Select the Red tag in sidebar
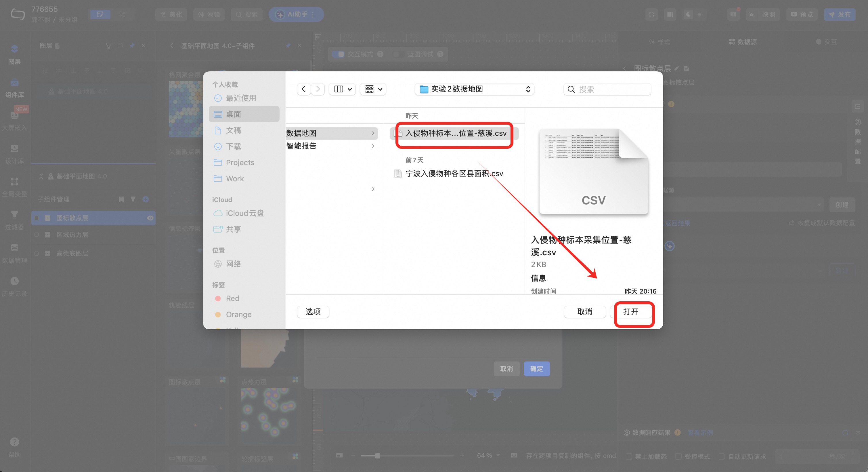This screenshot has width=868, height=472. coord(232,298)
